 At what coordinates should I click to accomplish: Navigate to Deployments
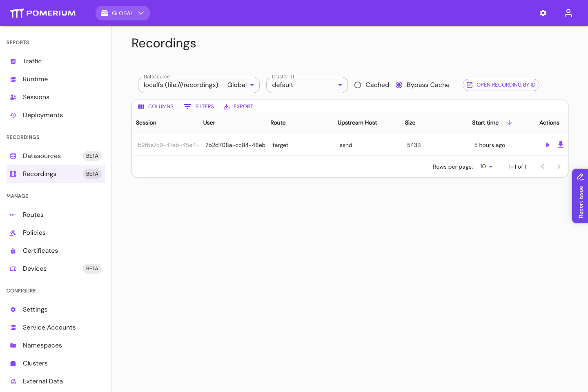[56, 115]
